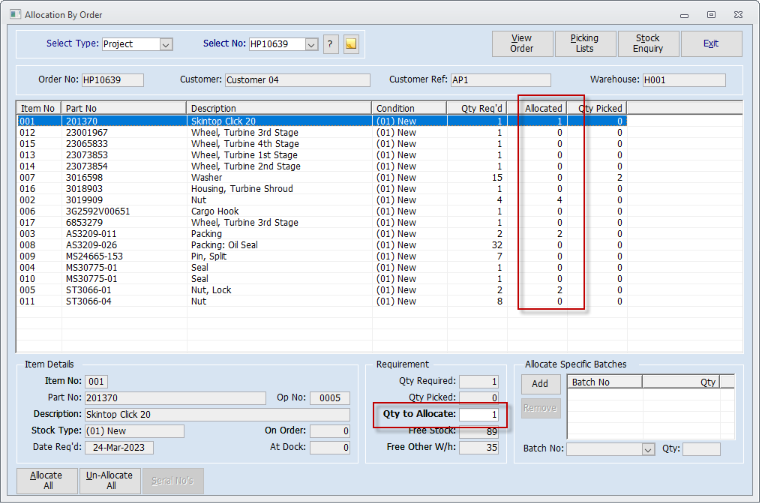
Task: Click the Order No field HP10639
Action: (112, 80)
